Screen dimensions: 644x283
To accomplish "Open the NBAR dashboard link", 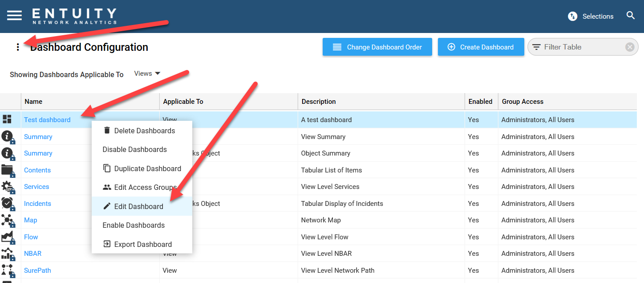I will [33, 254].
